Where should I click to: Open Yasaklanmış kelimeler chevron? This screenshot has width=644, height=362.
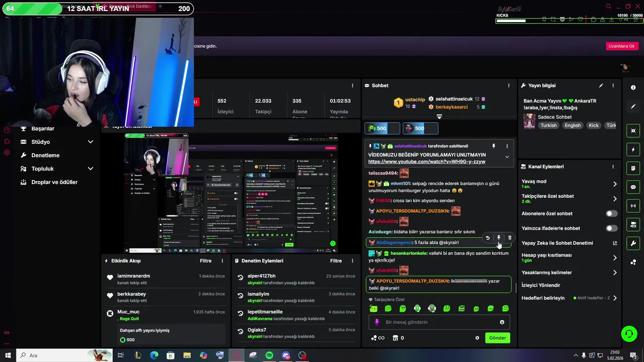coord(615,273)
